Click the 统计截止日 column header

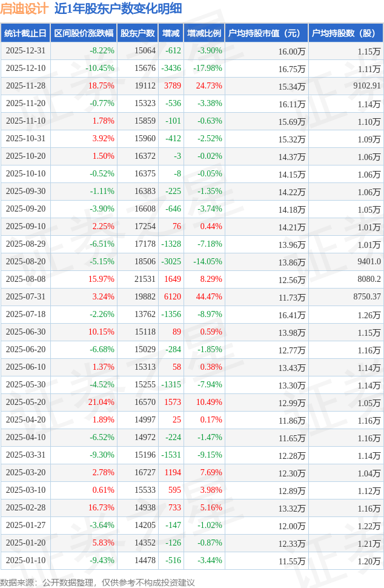[25, 33]
